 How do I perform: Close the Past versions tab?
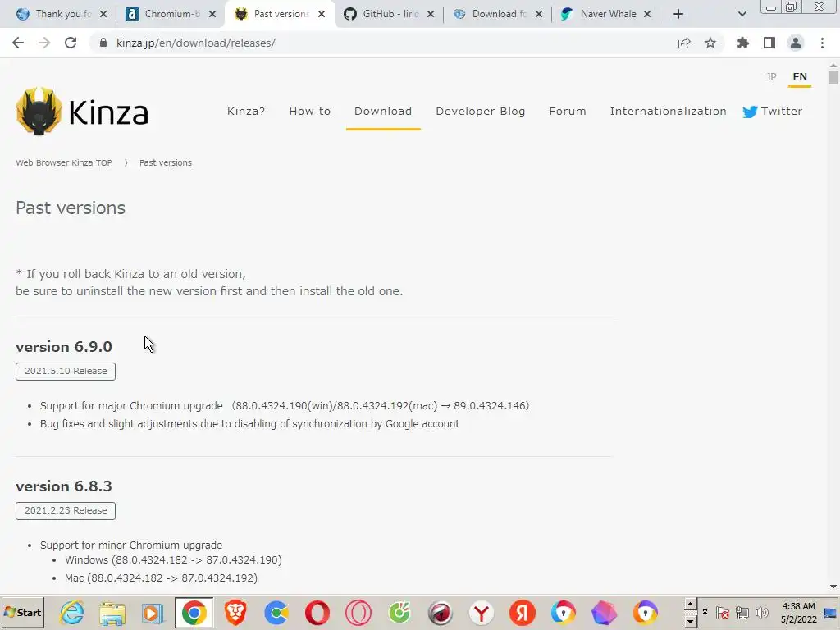click(322, 14)
